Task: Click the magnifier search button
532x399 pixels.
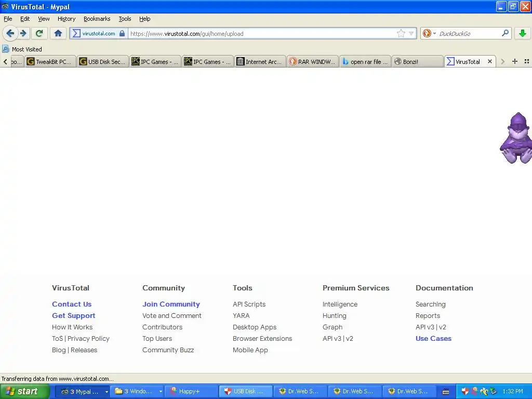Action: pyautogui.click(x=505, y=33)
